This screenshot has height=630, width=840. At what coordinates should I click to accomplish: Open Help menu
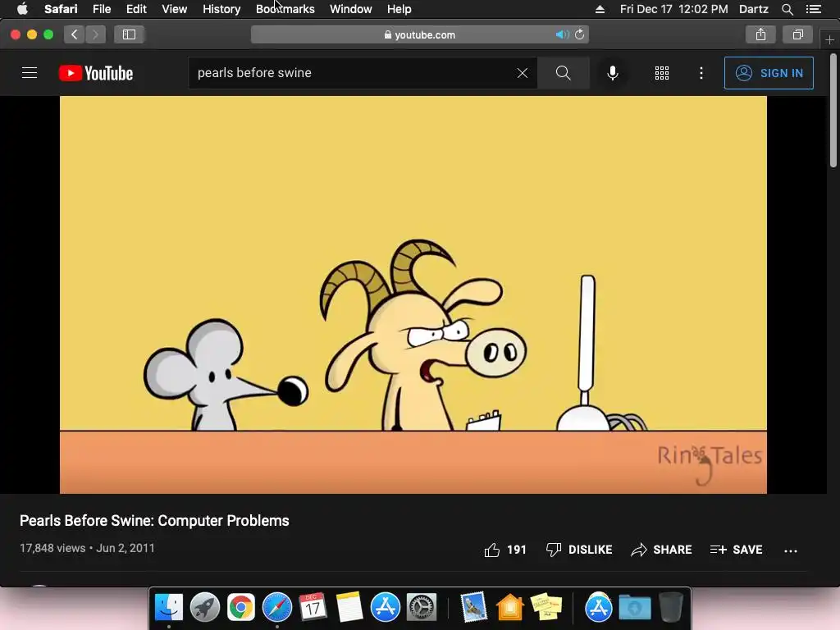pyautogui.click(x=399, y=9)
